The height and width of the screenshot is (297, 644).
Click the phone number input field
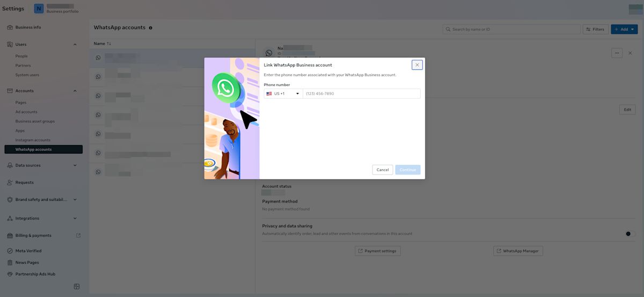361,93
